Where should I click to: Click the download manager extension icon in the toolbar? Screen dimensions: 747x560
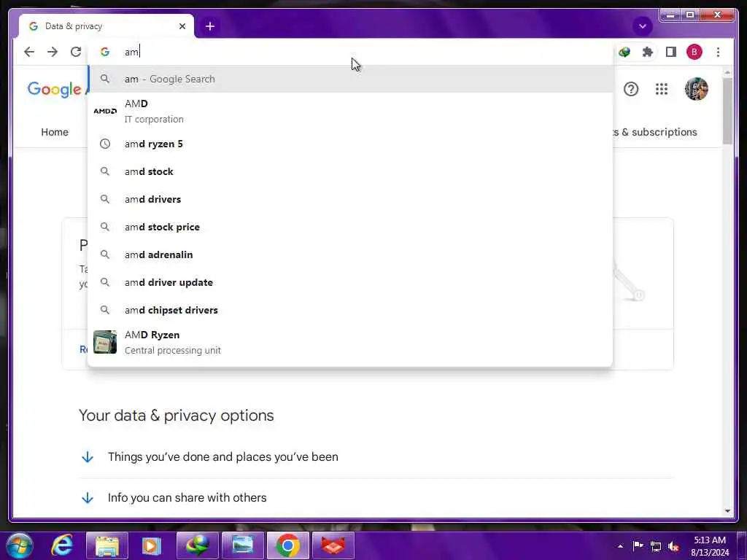(624, 52)
